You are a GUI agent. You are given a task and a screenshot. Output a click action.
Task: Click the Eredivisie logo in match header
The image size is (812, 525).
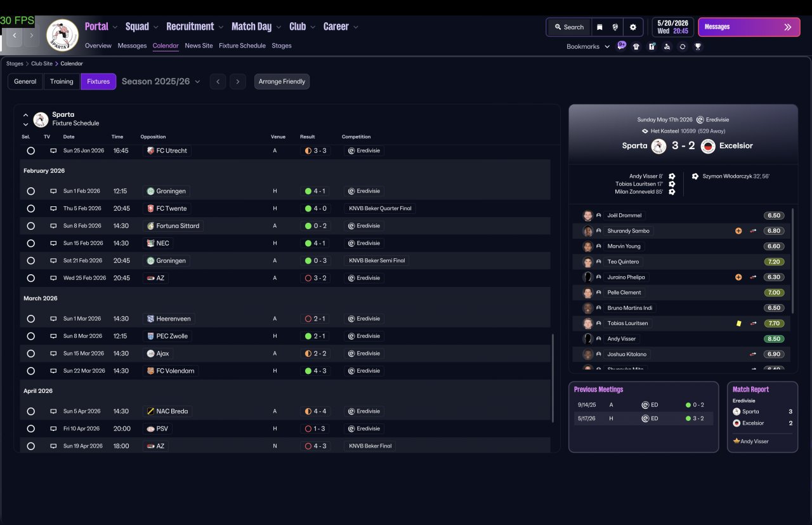700,119
